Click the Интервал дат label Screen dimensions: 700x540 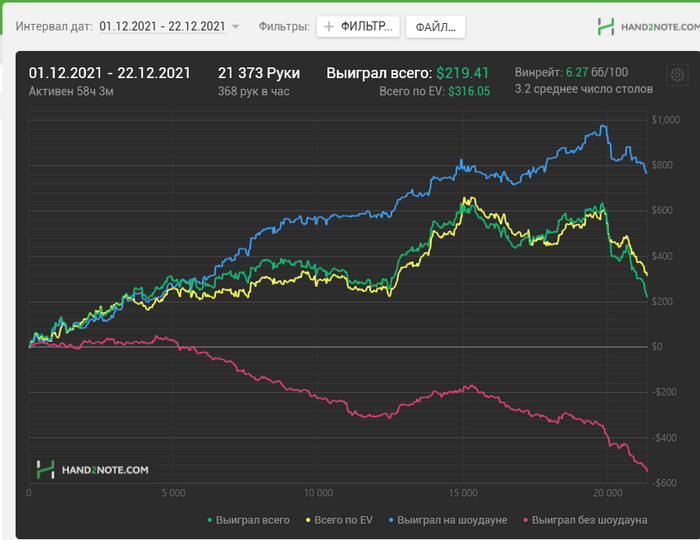[x=54, y=26]
